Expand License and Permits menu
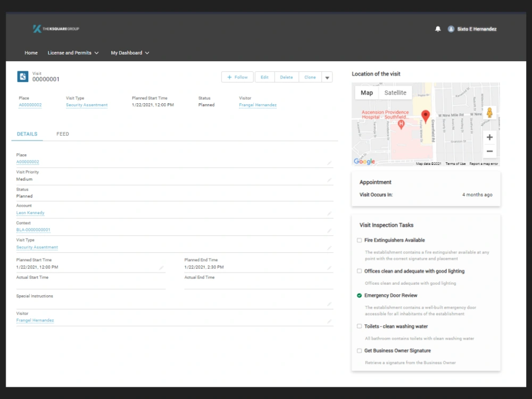The width and height of the screenshot is (532, 399). [x=73, y=53]
